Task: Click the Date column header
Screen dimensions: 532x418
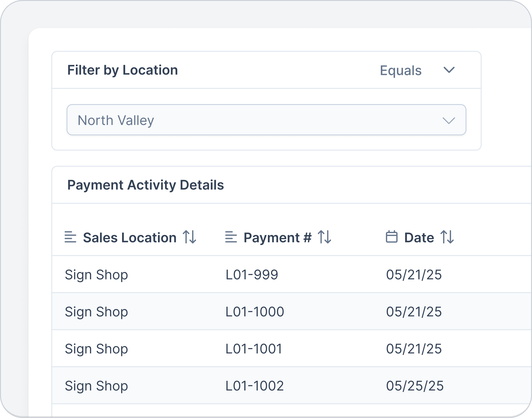Action: [x=419, y=237]
